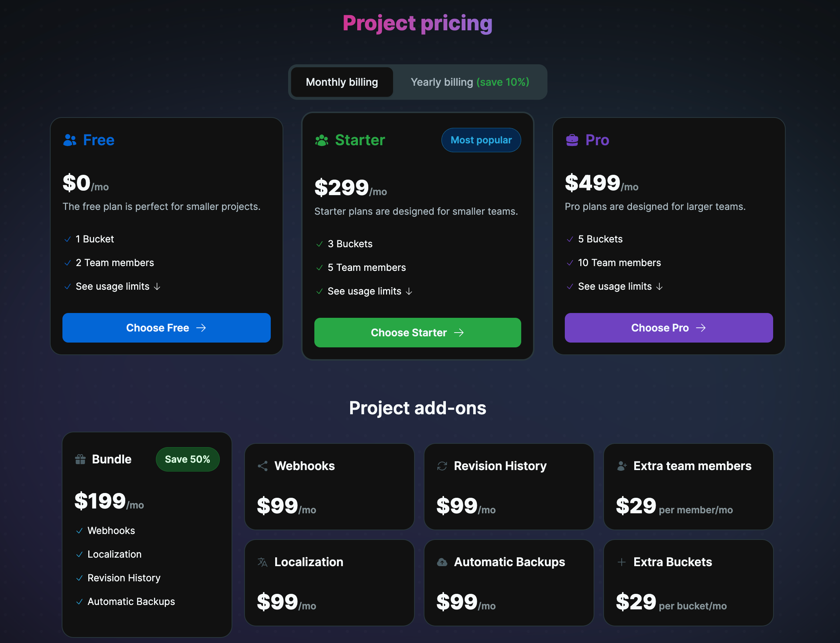840x643 pixels.
Task: Click the Extra Buckets plus icon
Action: point(622,562)
